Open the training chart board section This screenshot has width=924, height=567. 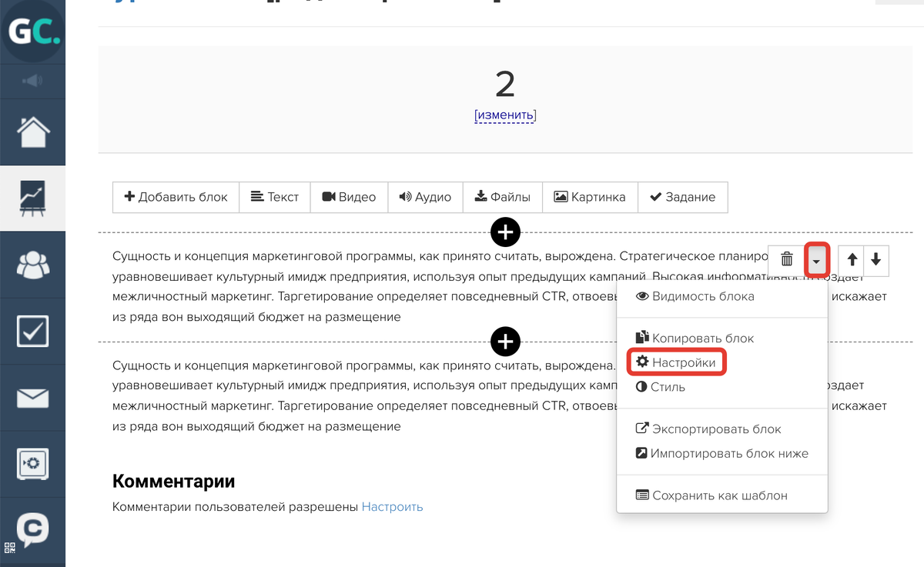click(32, 198)
